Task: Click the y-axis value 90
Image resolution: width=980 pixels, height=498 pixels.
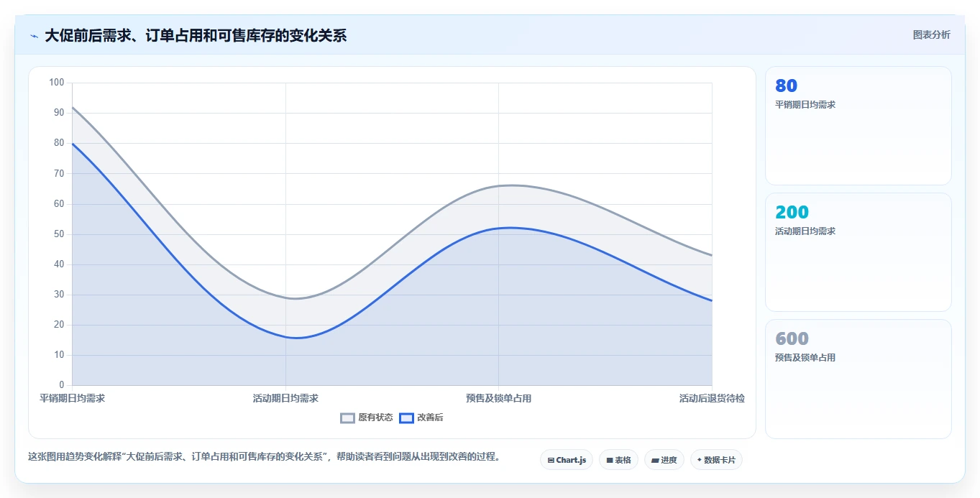Action: point(59,113)
